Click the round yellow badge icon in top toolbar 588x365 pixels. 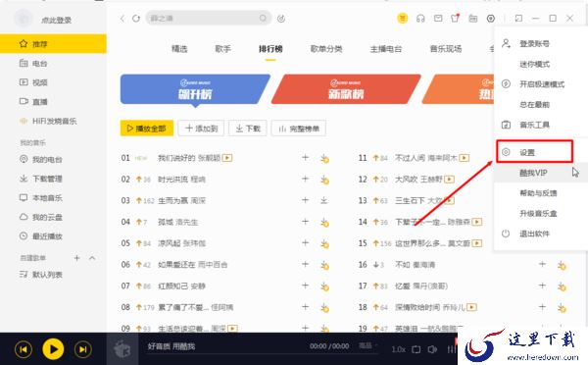click(403, 18)
